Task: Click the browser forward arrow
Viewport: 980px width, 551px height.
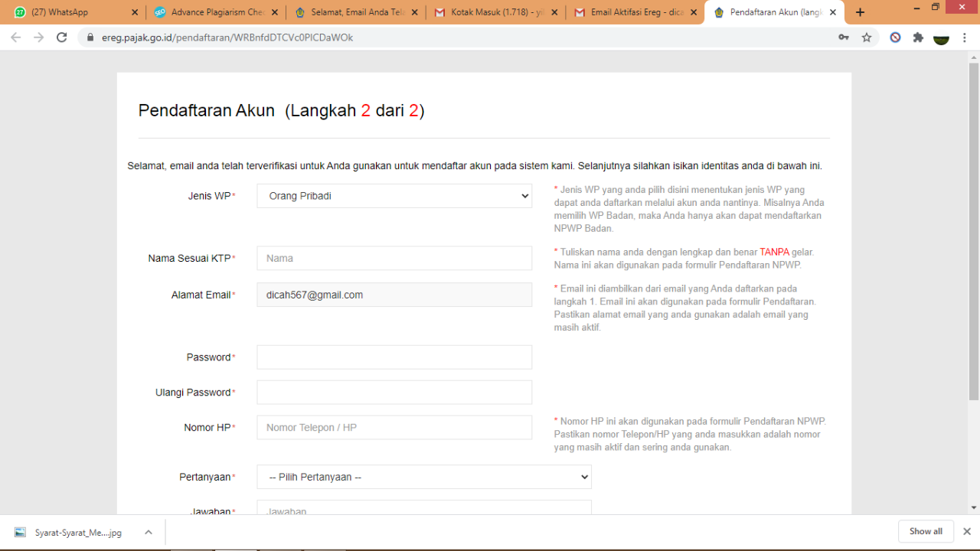Action: 38,37
